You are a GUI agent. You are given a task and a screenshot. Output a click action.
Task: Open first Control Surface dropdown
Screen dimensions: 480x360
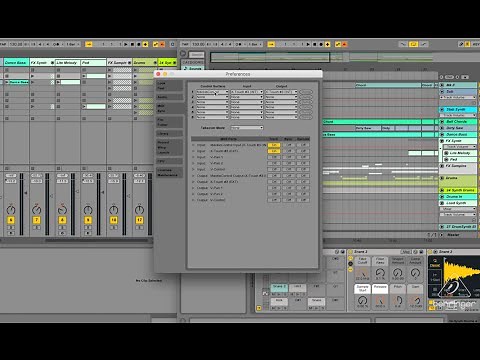point(212,92)
